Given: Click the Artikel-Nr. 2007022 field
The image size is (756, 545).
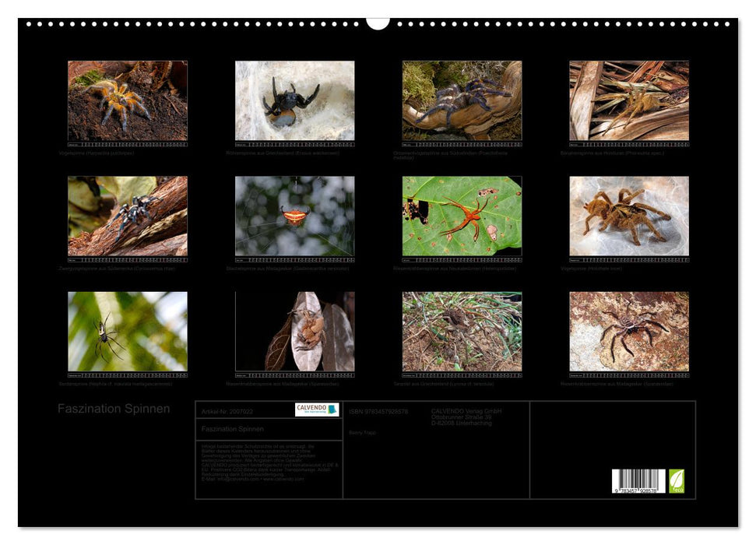Looking at the screenshot, I should tap(227, 411).
